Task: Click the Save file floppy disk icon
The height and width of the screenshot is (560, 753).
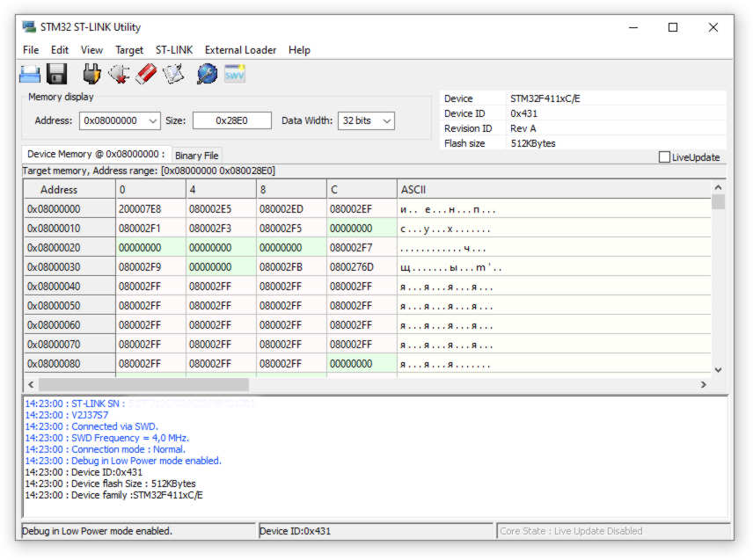Action: pos(56,75)
